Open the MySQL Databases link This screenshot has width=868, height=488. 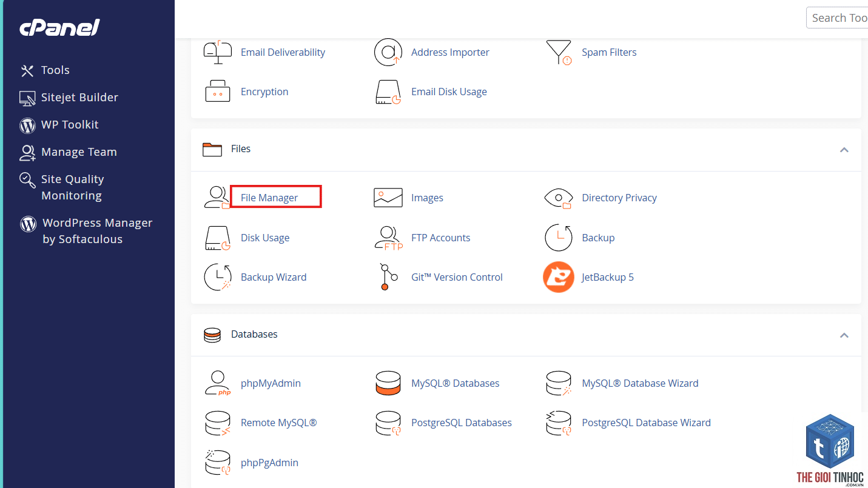[456, 383]
